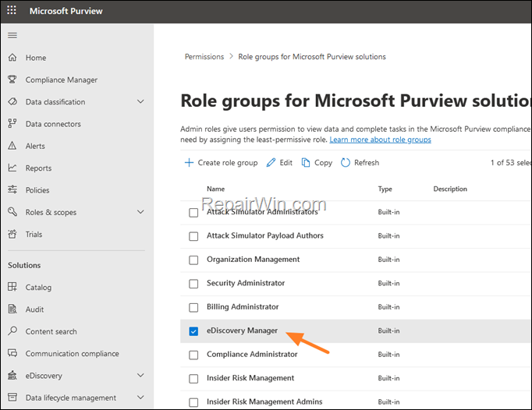Open Alerts in the sidebar
The image size is (532, 410).
(x=35, y=146)
